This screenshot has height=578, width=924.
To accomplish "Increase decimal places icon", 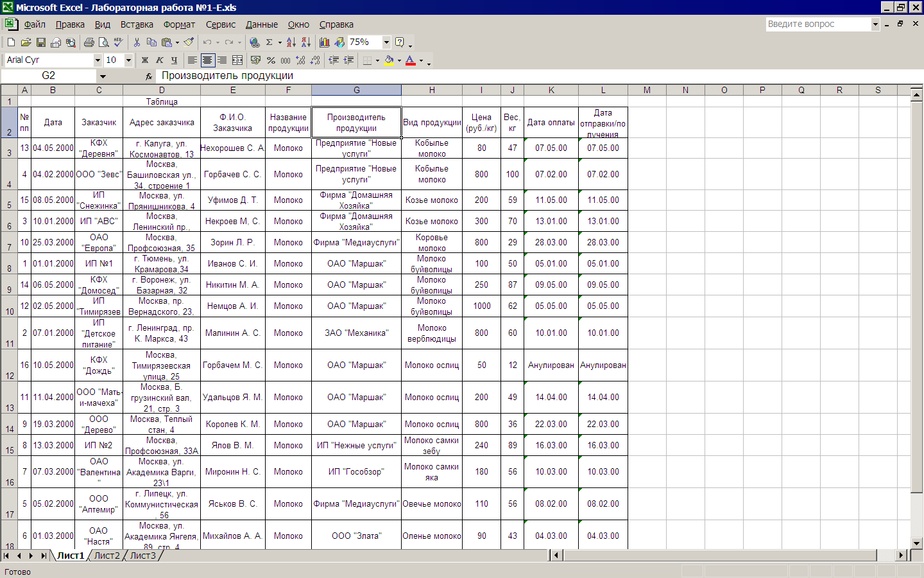I will coord(300,60).
